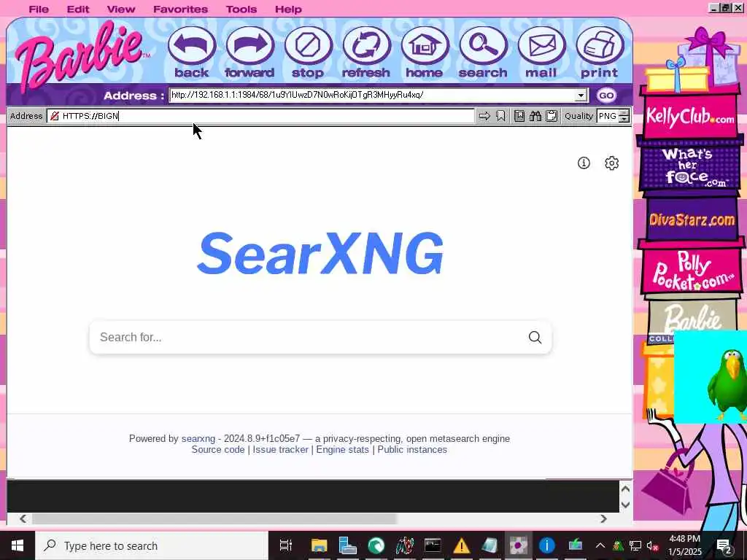Click the SearXNG info circle icon
The height and width of the screenshot is (560, 747).
(584, 163)
